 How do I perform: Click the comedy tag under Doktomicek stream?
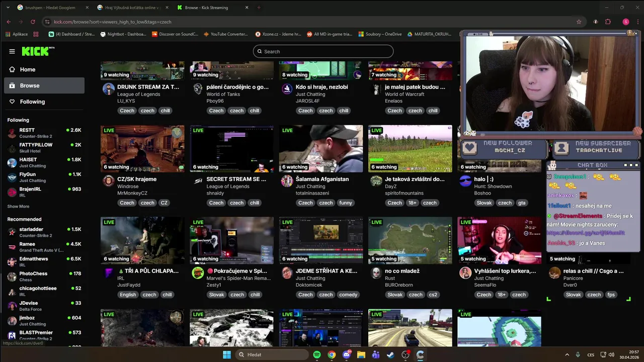click(x=348, y=295)
